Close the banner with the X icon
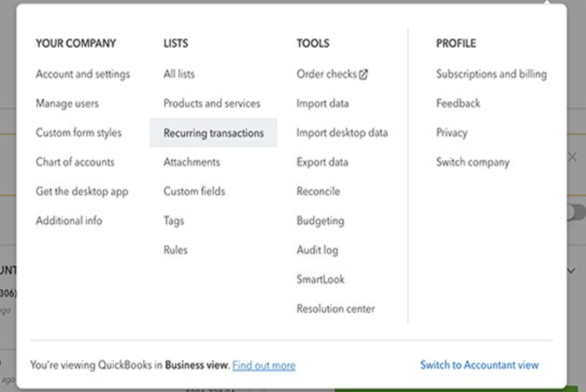 coord(572,157)
